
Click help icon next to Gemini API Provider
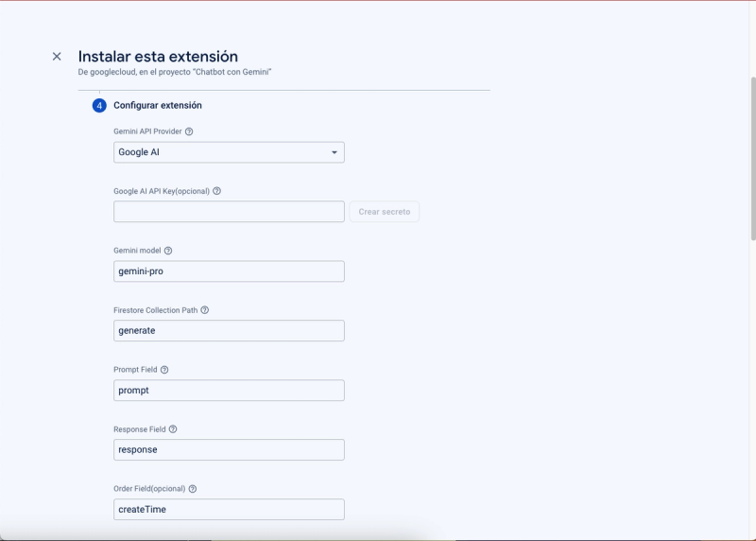pos(189,131)
